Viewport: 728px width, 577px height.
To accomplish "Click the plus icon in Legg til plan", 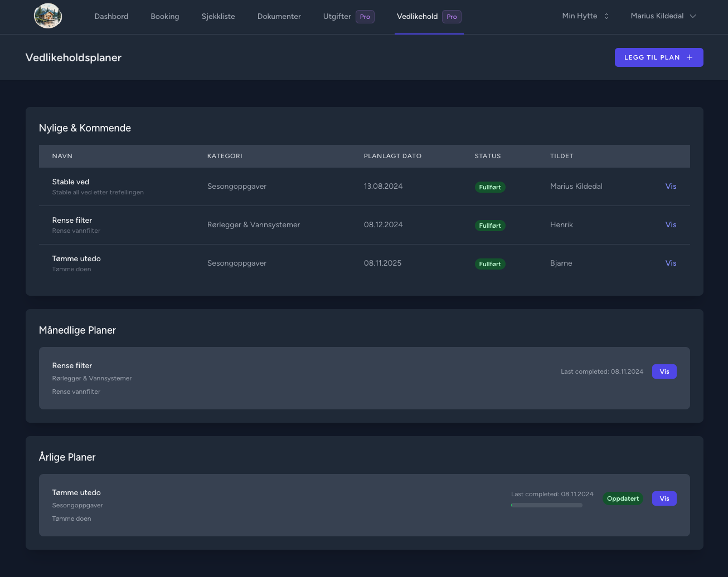I will coord(690,57).
